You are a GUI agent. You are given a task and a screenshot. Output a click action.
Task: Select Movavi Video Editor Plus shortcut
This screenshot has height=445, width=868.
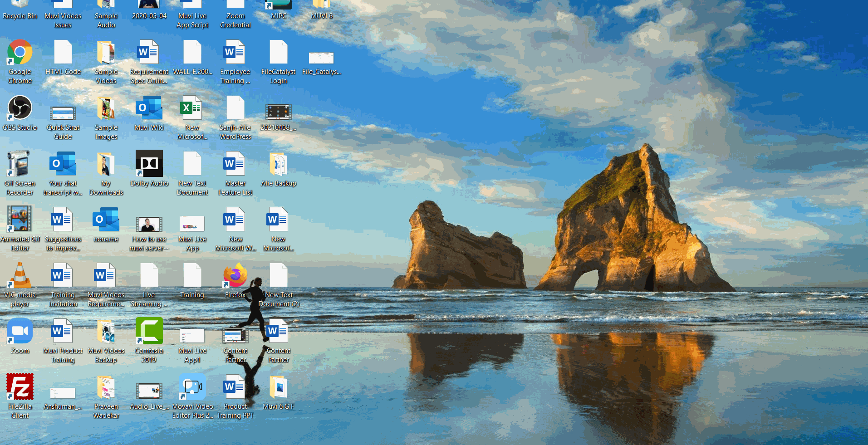point(192,396)
